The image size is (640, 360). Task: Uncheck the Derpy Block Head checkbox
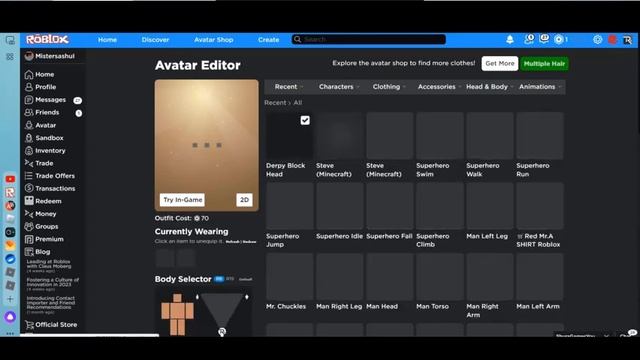coord(305,120)
